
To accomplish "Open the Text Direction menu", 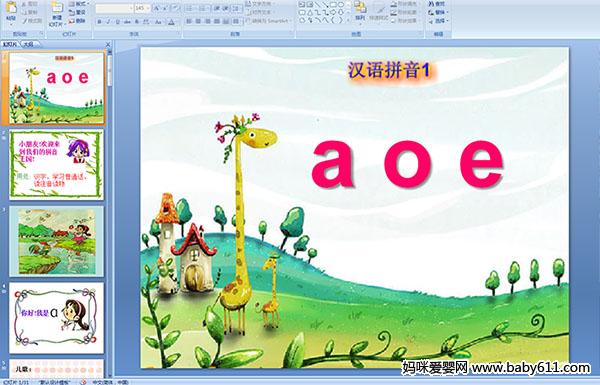I will (x=259, y=4).
